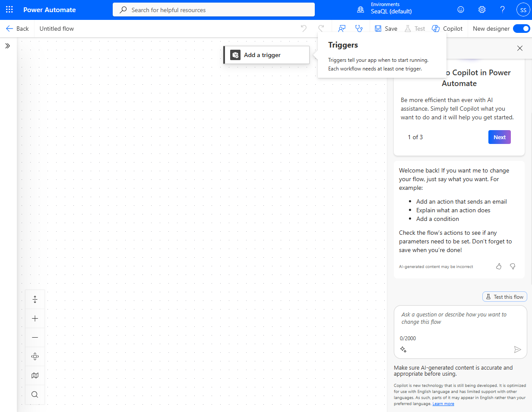Click Save in the command bar
This screenshot has height=412, width=532.
386,29
